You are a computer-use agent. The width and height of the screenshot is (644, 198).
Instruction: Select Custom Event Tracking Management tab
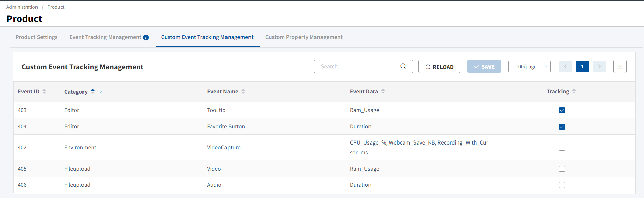coord(207,37)
